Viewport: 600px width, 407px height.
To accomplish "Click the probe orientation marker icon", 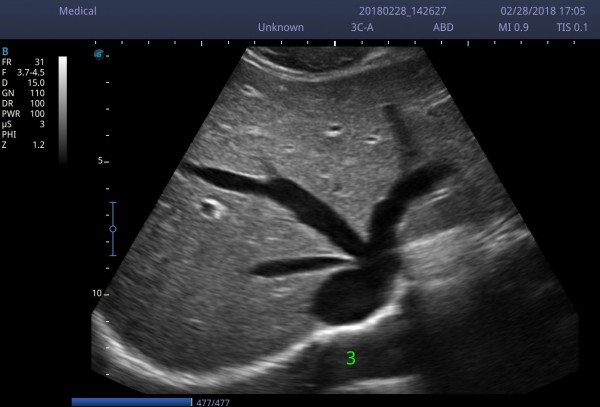I will pos(99,55).
